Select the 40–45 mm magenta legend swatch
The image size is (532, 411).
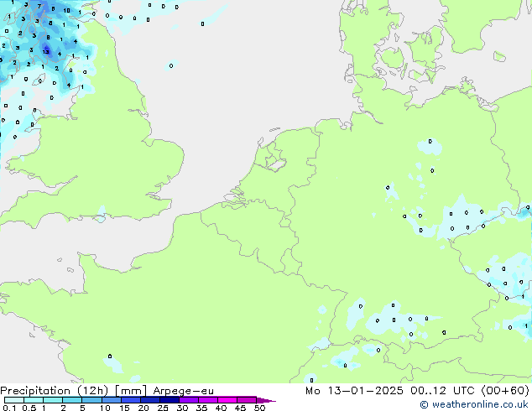click(x=227, y=400)
